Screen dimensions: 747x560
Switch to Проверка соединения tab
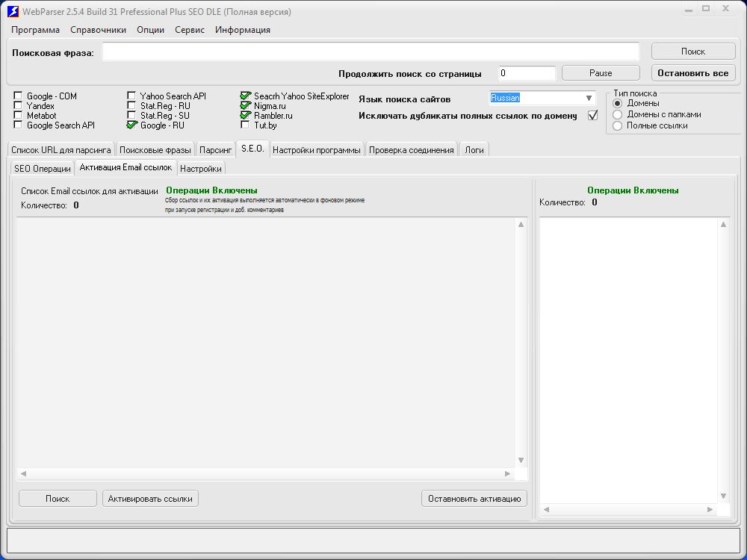(x=411, y=150)
